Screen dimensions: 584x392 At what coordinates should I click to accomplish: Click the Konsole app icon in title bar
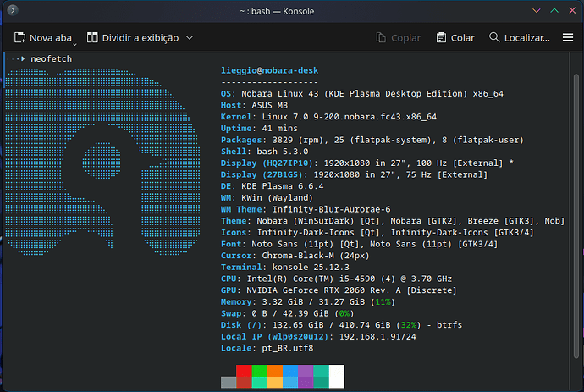[13, 10]
